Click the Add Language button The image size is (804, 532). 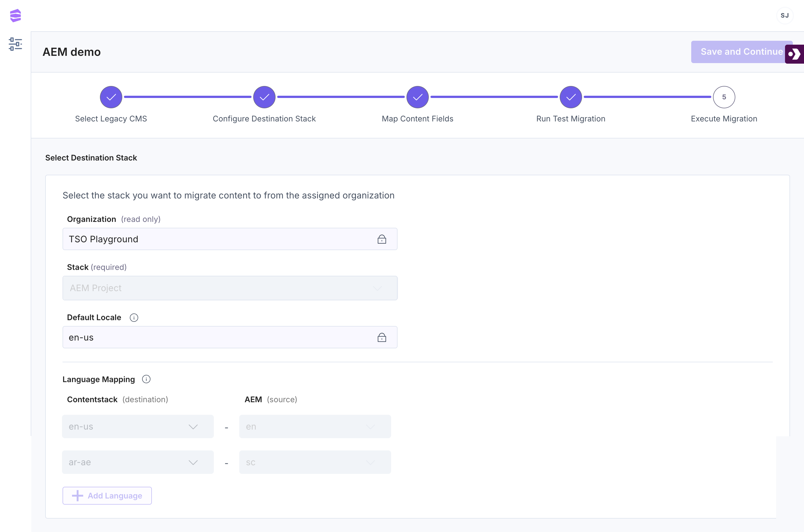pyautogui.click(x=107, y=496)
